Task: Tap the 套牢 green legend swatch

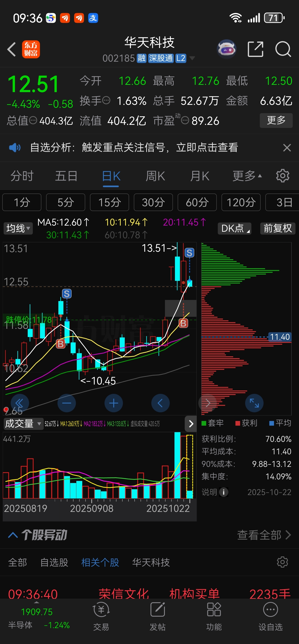Action: [x=204, y=423]
